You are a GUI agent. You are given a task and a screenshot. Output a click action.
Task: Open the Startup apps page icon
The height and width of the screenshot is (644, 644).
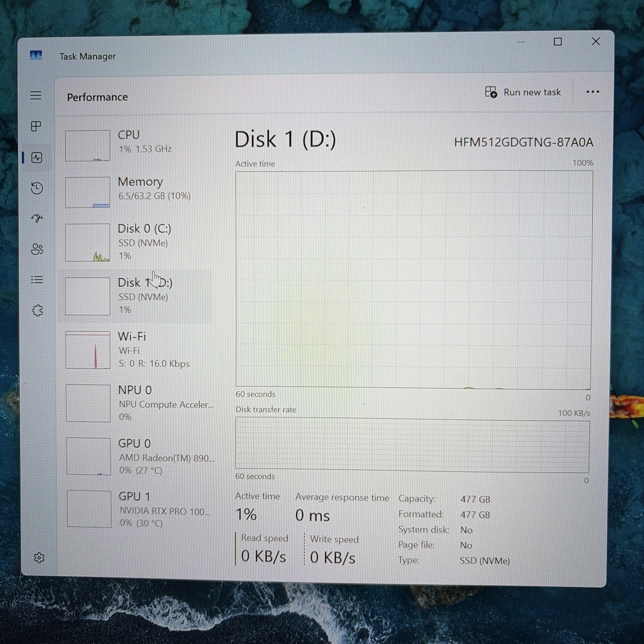tap(37, 219)
